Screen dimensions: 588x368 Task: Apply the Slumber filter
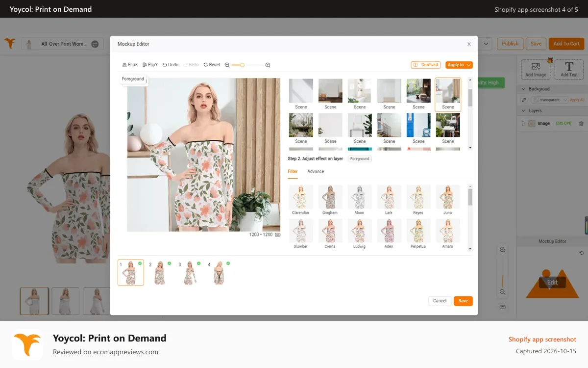300,234
